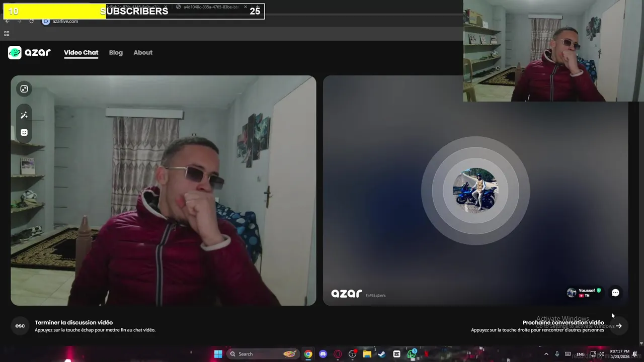Open the notification bell in the tray

coord(635,354)
